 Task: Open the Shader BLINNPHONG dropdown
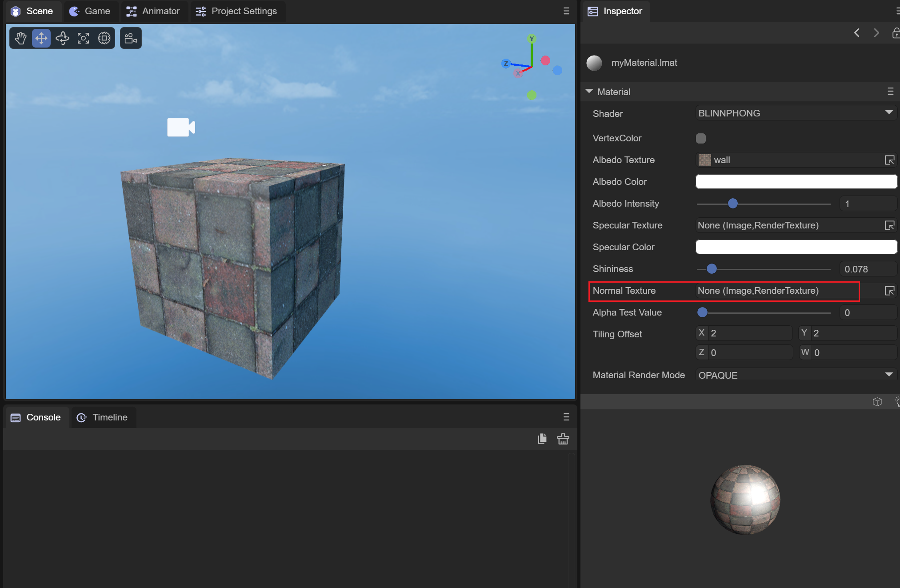(796, 113)
